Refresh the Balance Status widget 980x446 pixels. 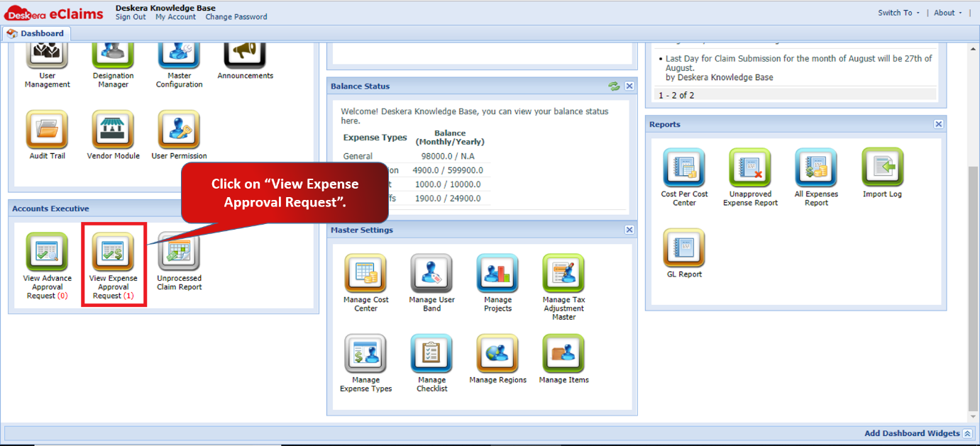click(614, 87)
